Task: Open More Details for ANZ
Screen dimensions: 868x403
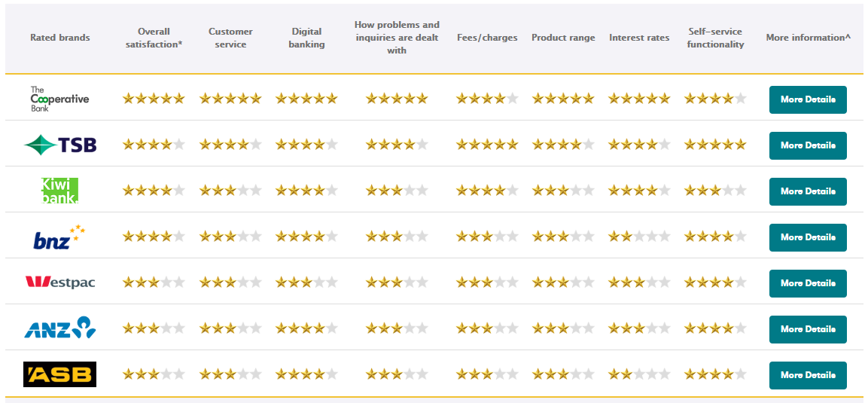Action: pyautogui.click(x=808, y=329)
